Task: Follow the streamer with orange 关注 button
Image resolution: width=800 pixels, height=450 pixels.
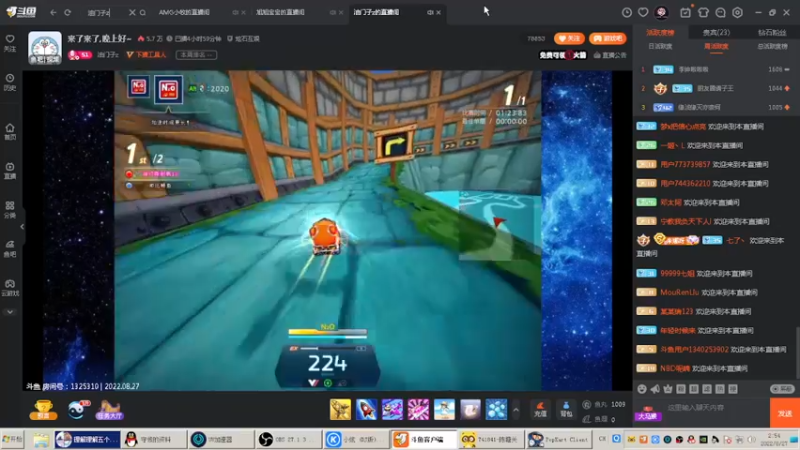Action: tap(569, 38)
